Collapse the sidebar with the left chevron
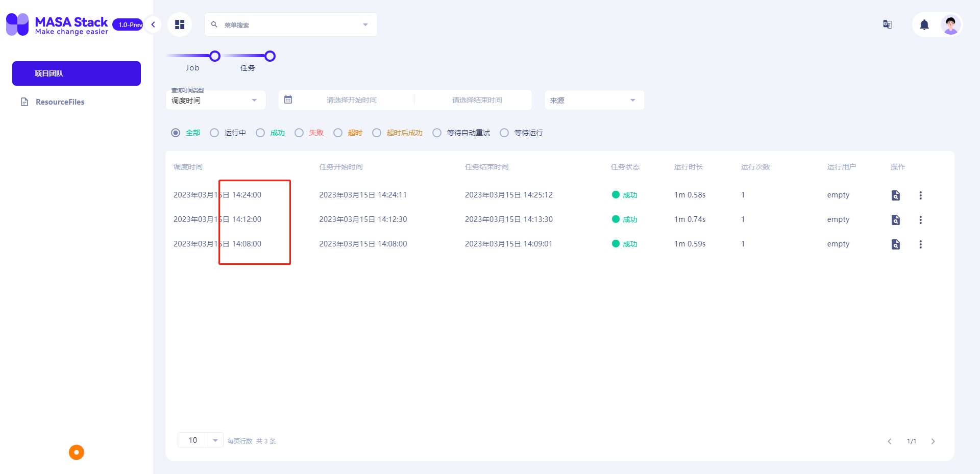The width and height of the screenshot is (980, 474). (x=153, y=24)
